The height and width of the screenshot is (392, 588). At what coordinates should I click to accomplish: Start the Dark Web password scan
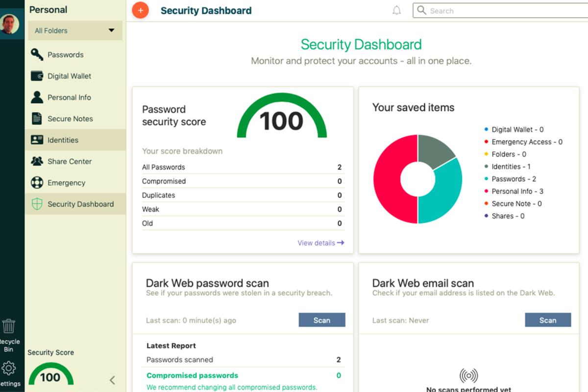pyautogui.click(x=322, y=320)
